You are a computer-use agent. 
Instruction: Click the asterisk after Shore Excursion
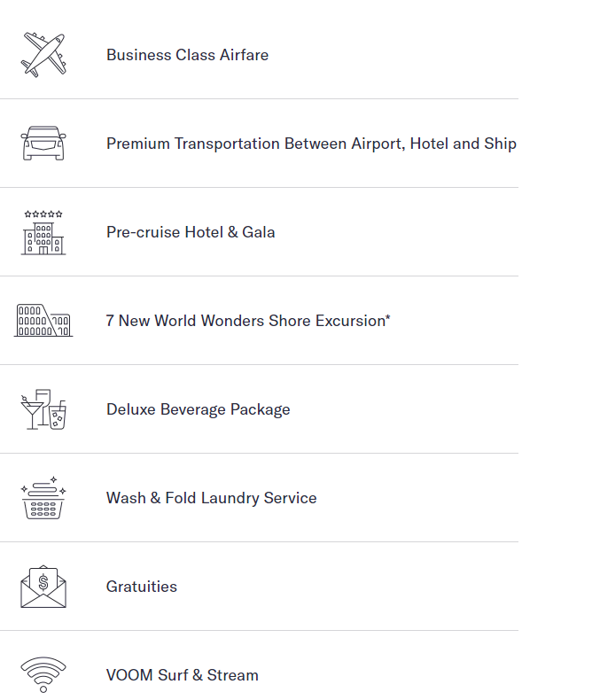point(388,317)
